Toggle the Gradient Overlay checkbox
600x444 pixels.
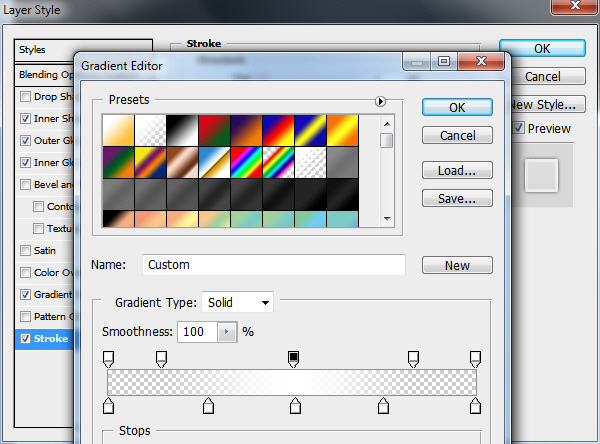pos(25,294)
